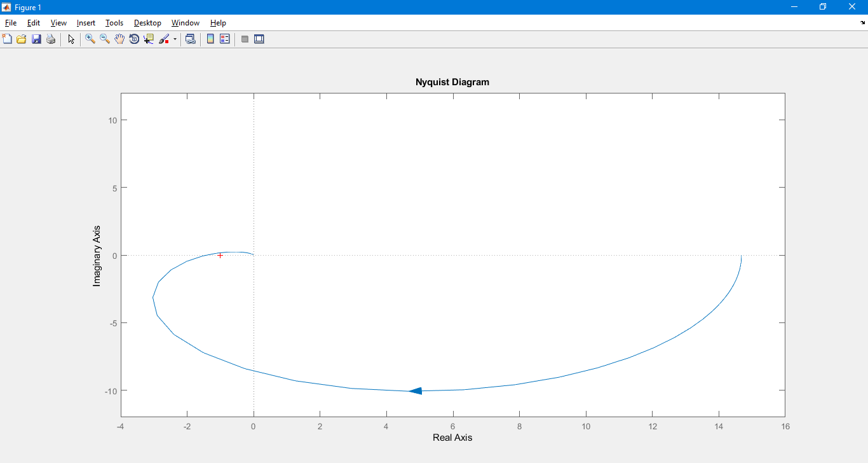Image resolution: width=868 pixels, height=463 pixels.
Task: Open the Insert menu
Action: point(86,23)
